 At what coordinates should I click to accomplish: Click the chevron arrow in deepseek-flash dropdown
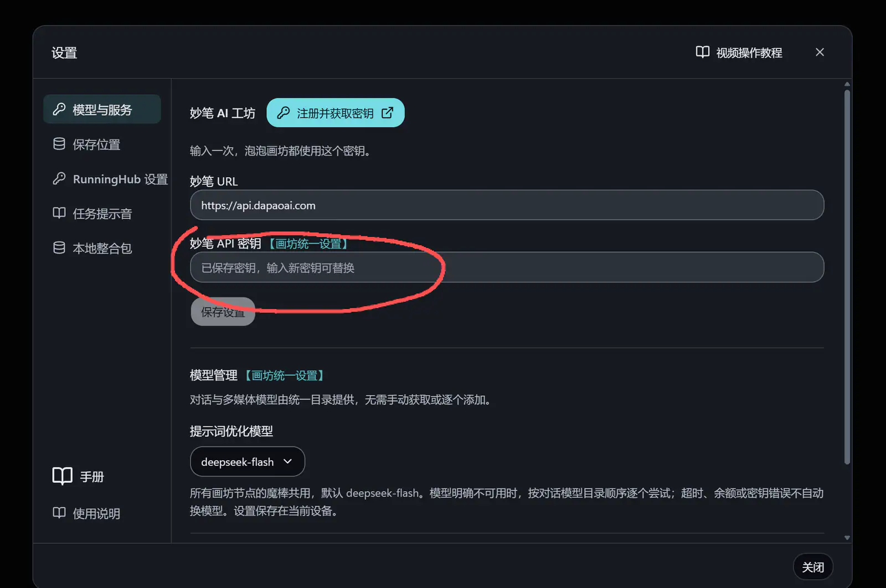(x=287, y=461)
